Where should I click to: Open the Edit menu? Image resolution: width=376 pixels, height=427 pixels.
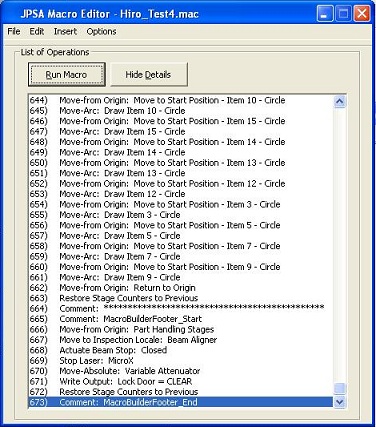coord(37,31)
